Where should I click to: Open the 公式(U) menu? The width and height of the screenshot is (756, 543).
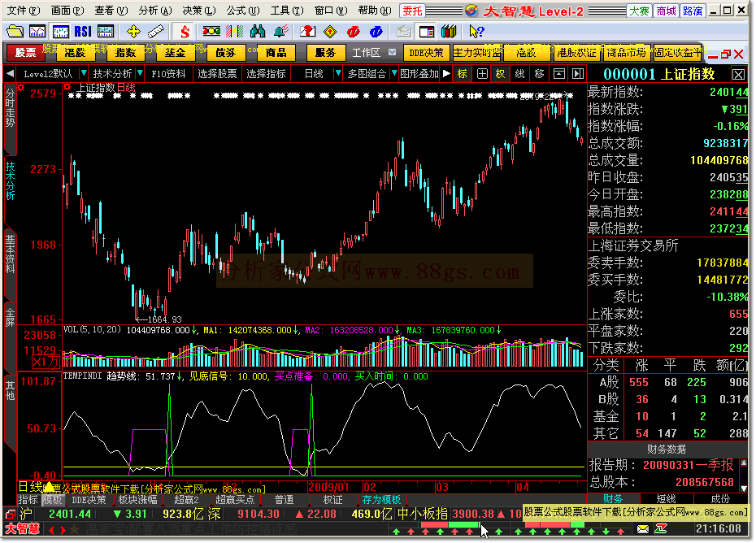pyautogui.click(x=243, y=10)
